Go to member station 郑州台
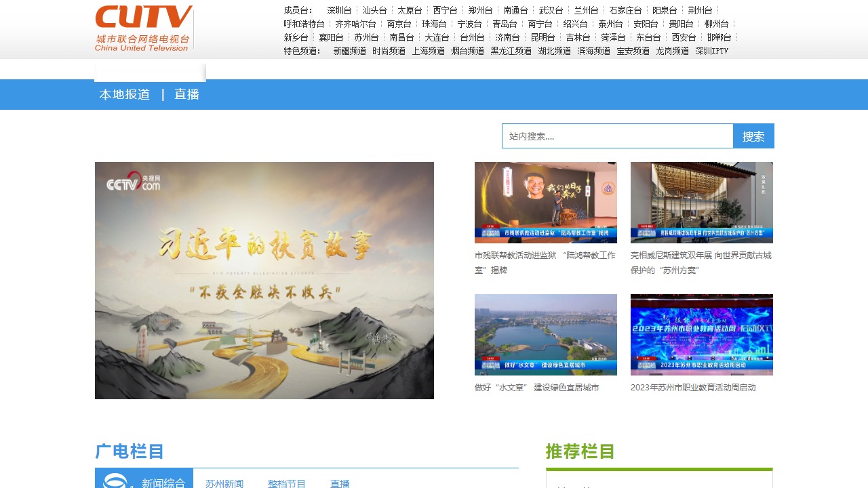The height and width of the screenshot is (488, 868). click(x=480, y=10)
